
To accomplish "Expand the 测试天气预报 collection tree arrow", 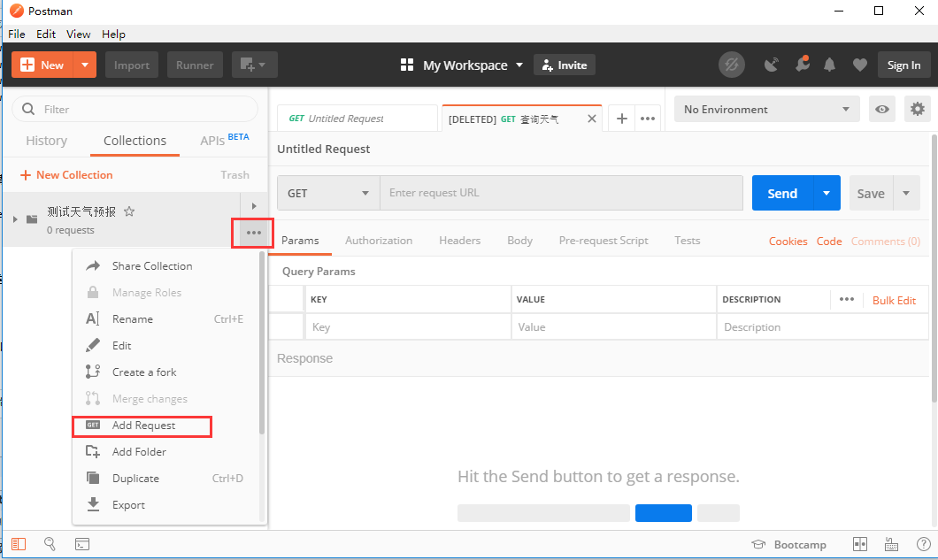I will (x=16, y=219).
